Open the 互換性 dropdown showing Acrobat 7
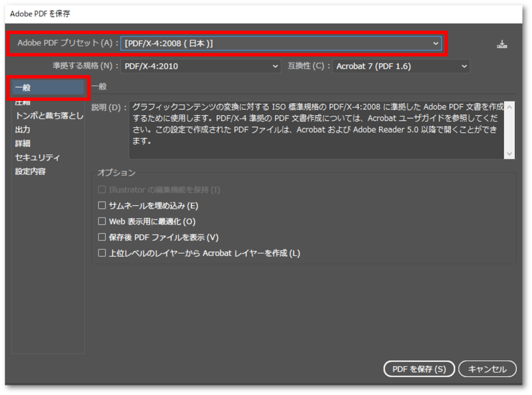Screen dimensions: 532x395 pyautogui.click(x=464, y=66)
